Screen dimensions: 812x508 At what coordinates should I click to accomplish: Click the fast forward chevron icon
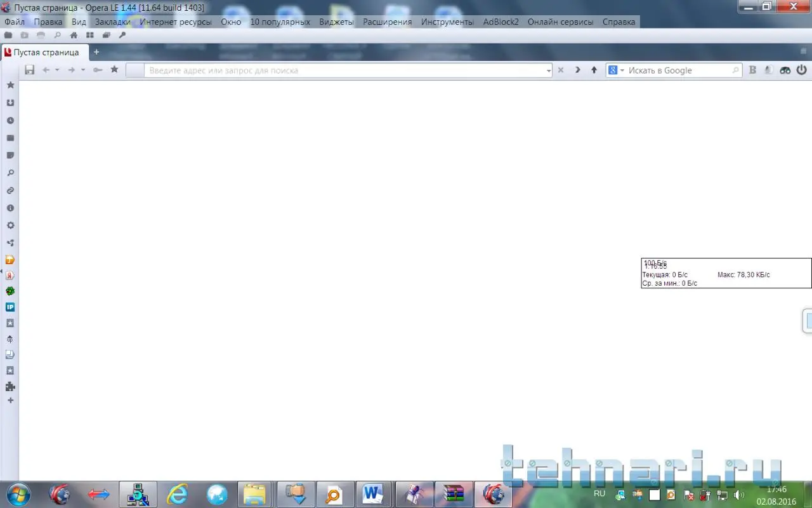point(578,70)
